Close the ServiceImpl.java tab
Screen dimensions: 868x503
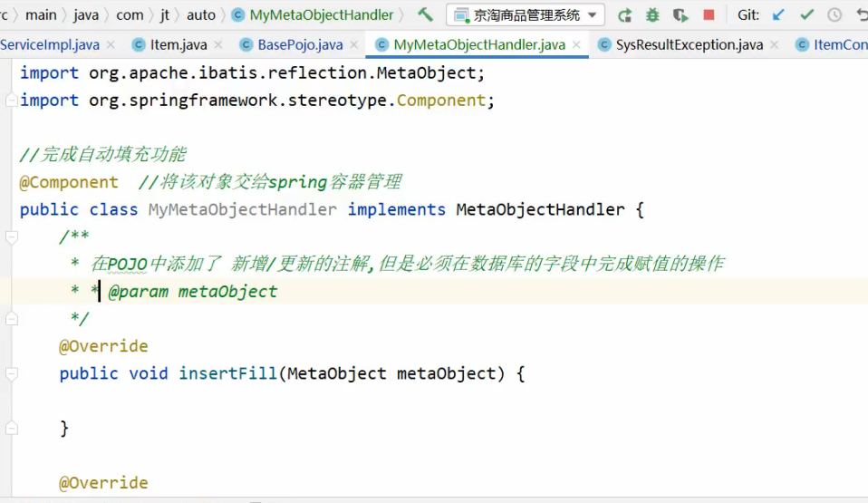tap(111, 44)
